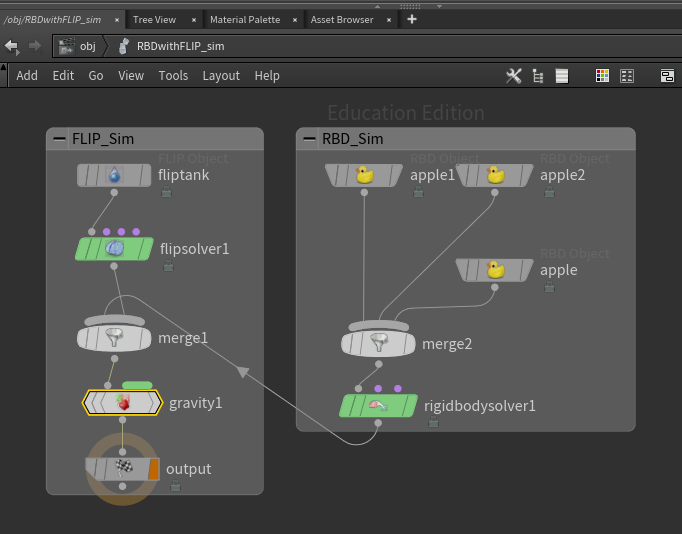This screenshot has width=682, height=534.
Task: Select the merge1 funnel node
Action: pyautogui.click(x=114, y=337)
